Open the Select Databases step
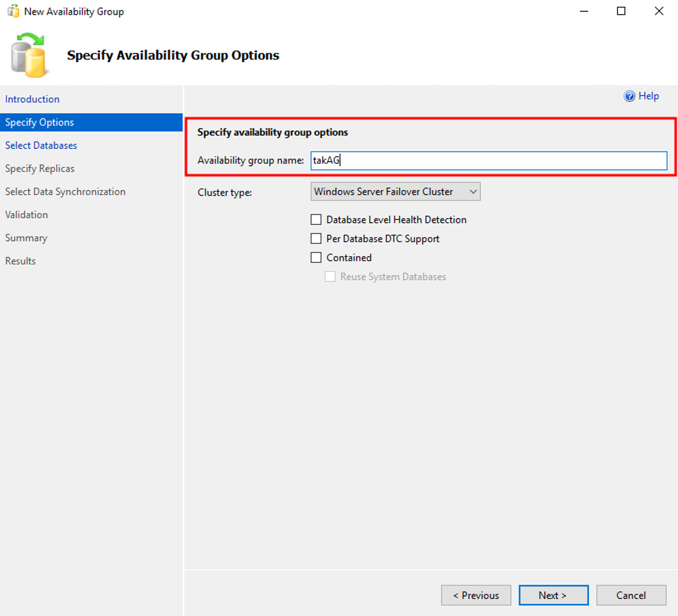The width and height of the screenshot is (678, 616). 41,145
